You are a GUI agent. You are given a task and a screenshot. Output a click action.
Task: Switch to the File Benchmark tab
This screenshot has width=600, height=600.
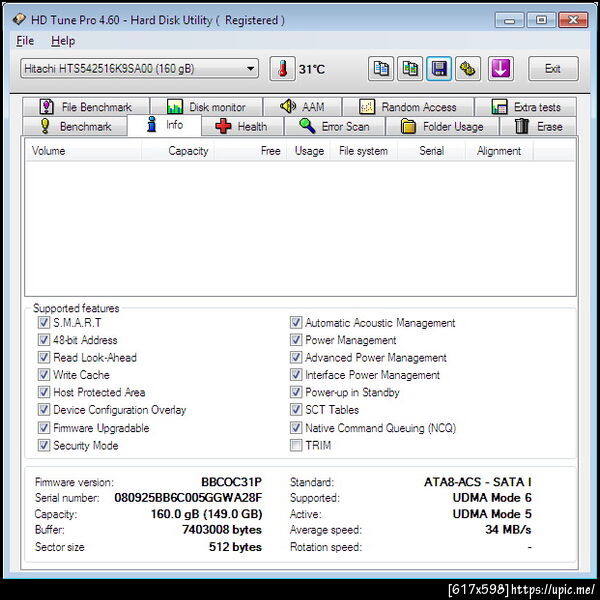coord(86,107)
